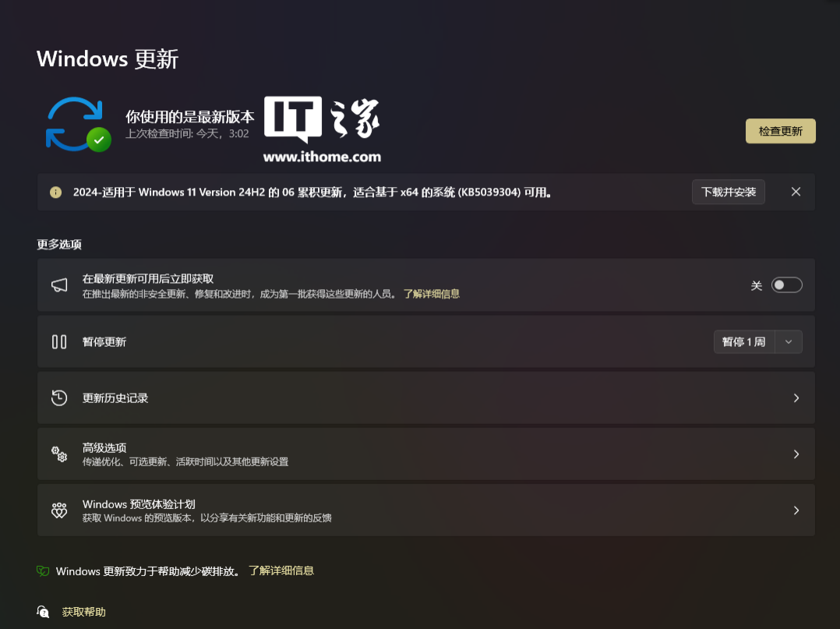Click the 获取 Windows 的预览版本 description text

206,518
